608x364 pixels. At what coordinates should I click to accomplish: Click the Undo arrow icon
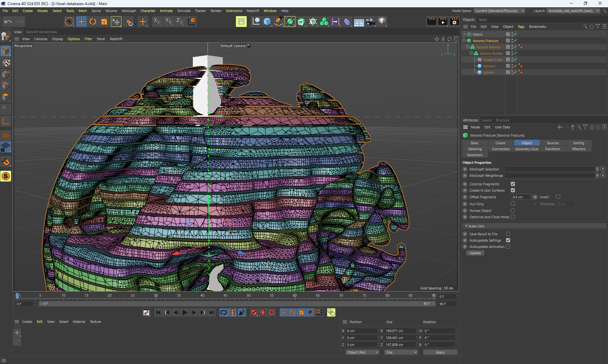click(8, 22)
